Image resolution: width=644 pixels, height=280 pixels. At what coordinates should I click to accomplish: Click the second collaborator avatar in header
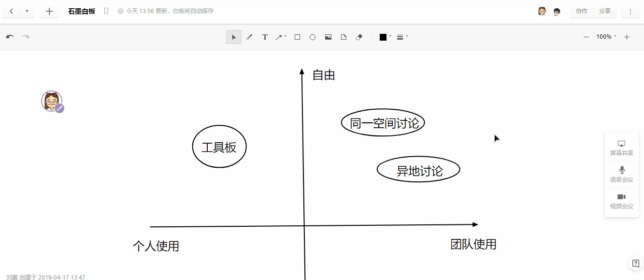(557, 11)
